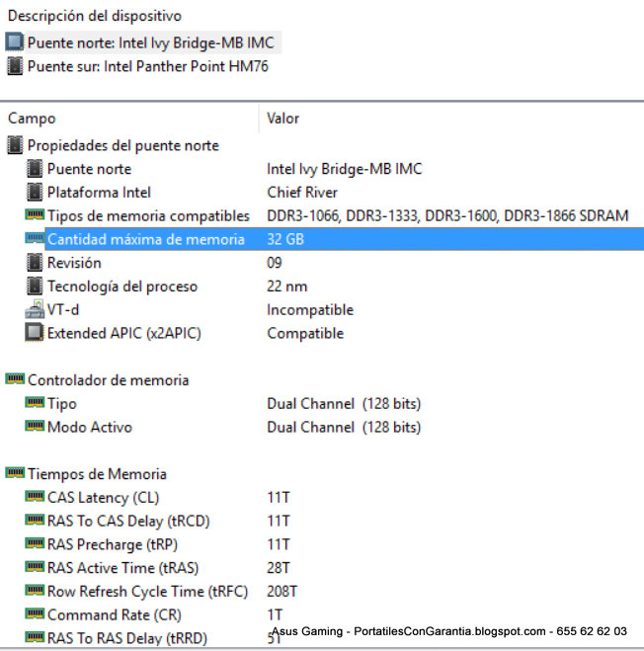Click the Extended APIC processor icon
Viewport: 644px width, 651px height.
pos(35,333)
